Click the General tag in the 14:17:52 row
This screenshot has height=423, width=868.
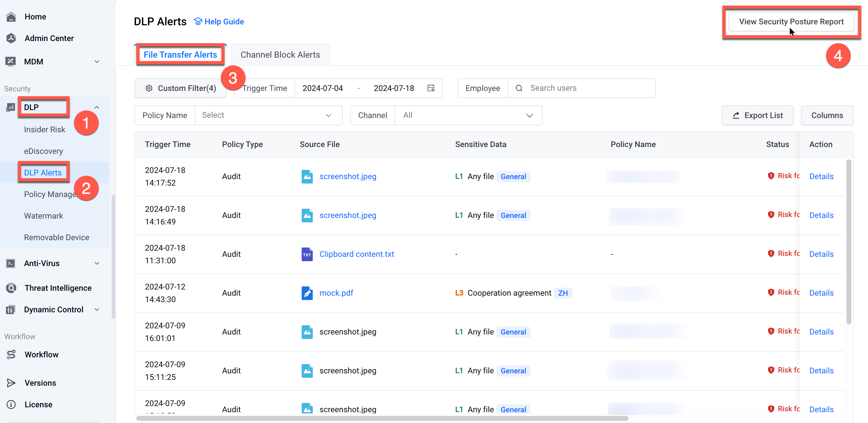pyautogui.click(x=513, y=177)
